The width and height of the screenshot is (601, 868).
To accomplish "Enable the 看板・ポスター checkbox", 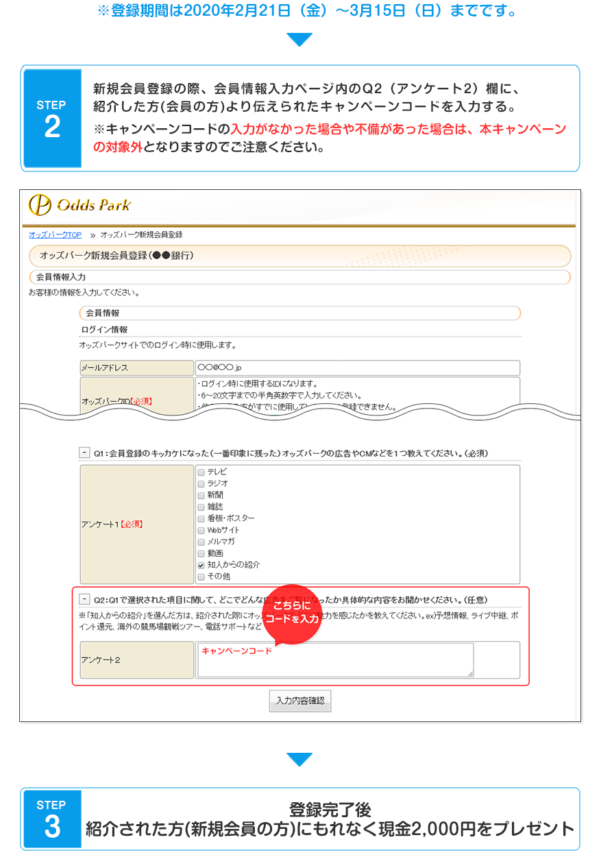I will (201, 518).
